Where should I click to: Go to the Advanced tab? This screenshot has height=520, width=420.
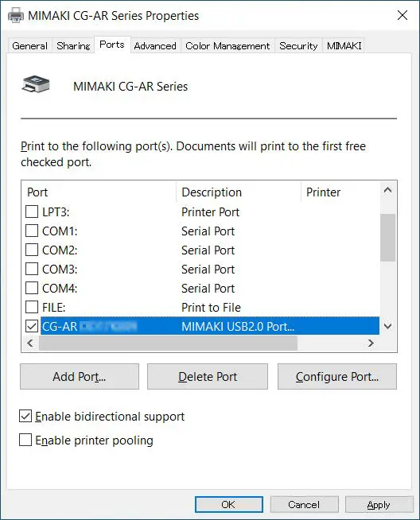[155, 46]
